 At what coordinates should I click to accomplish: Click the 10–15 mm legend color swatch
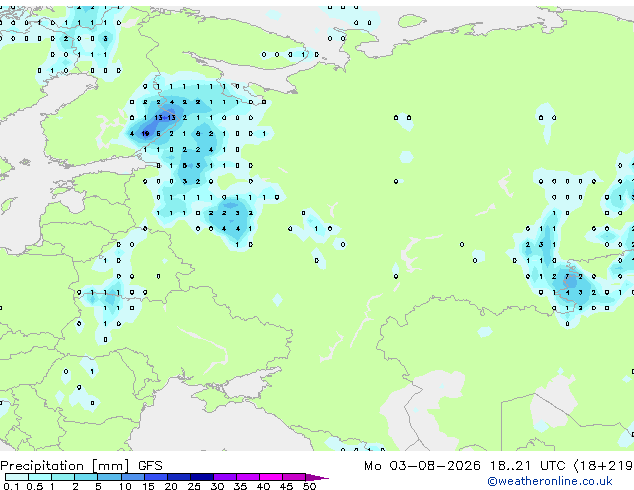[x=132, y=477]
